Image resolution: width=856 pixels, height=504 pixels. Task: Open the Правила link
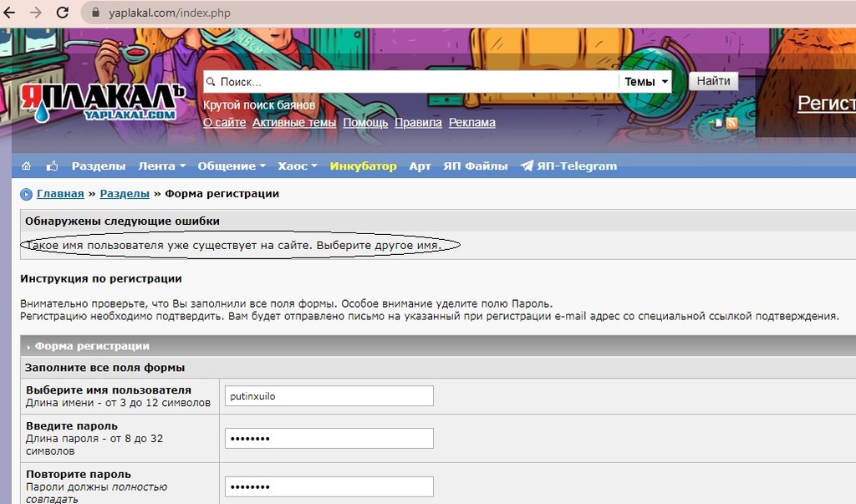click(x=418, y=122)
